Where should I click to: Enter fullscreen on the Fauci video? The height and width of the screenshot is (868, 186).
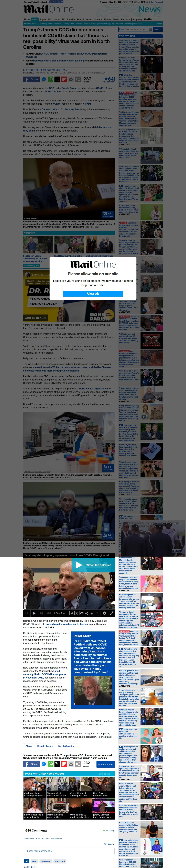coord(111,613)
